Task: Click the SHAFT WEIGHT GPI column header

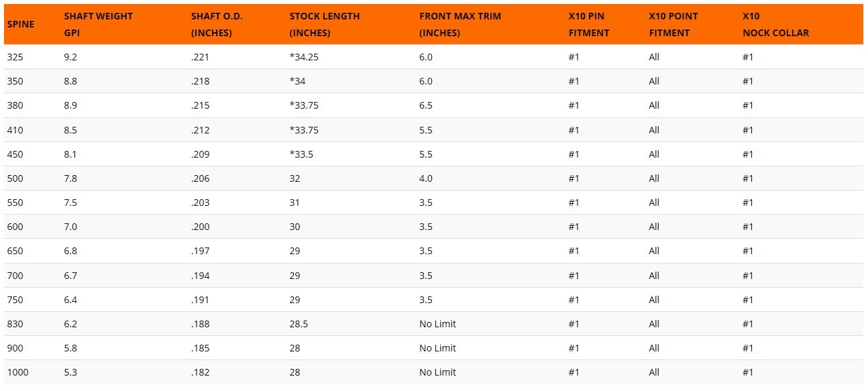Action: click(98, 24)
